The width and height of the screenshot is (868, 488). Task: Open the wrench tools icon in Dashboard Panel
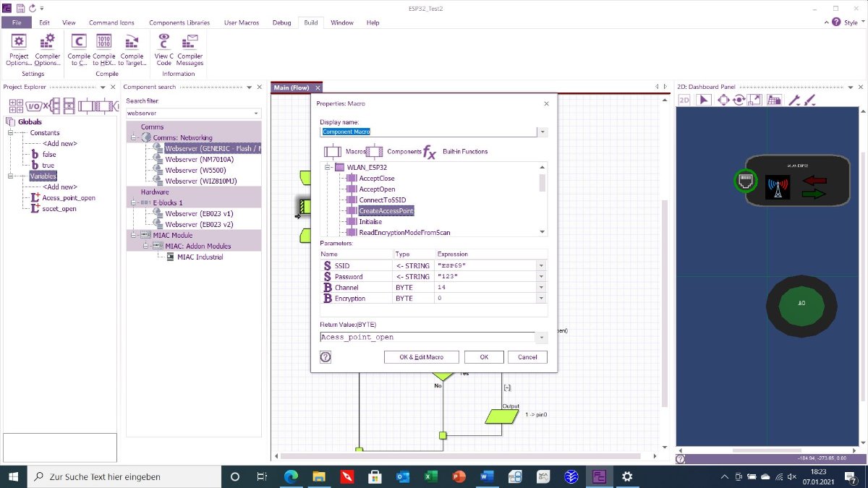click(794, 100)
